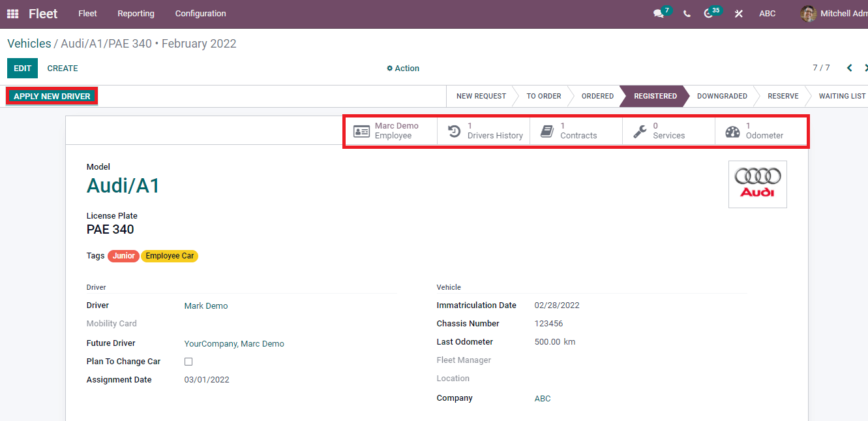Screen dimensions: 868x421
Task: Click the phone call icon
Action: (x=687, y=14)
